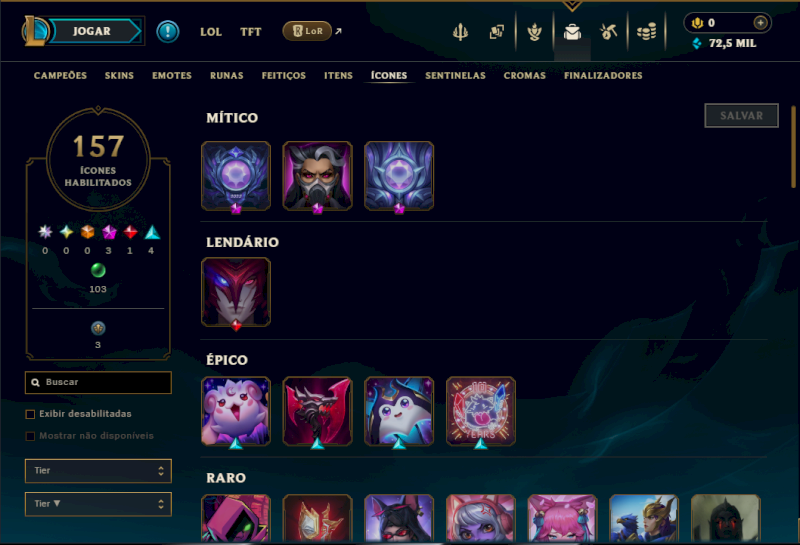Open the notifications exclamation icon
Image resolution: width=800 pixels, height=545 pixels.
pyautogui.click(x=167, y=32)
